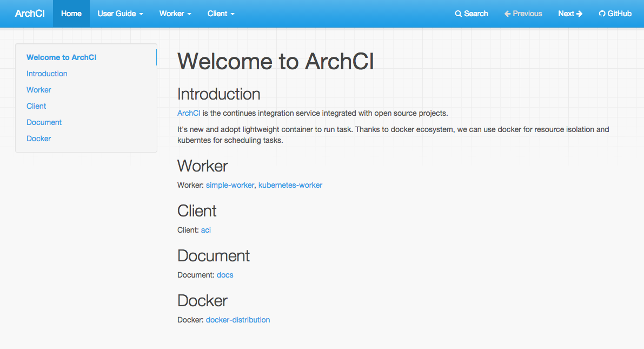The width and height of the screenshot is (644, 349).
Task: Click the Search magnifier icon
Action: click(459, 14)
